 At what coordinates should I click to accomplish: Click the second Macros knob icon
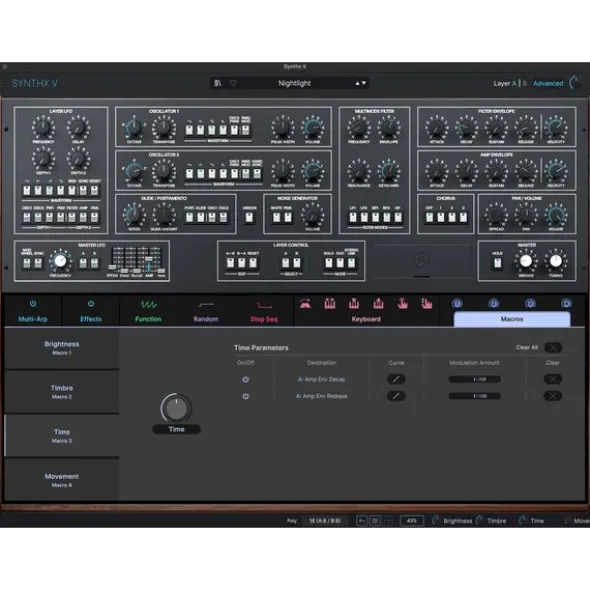point(493,303)
